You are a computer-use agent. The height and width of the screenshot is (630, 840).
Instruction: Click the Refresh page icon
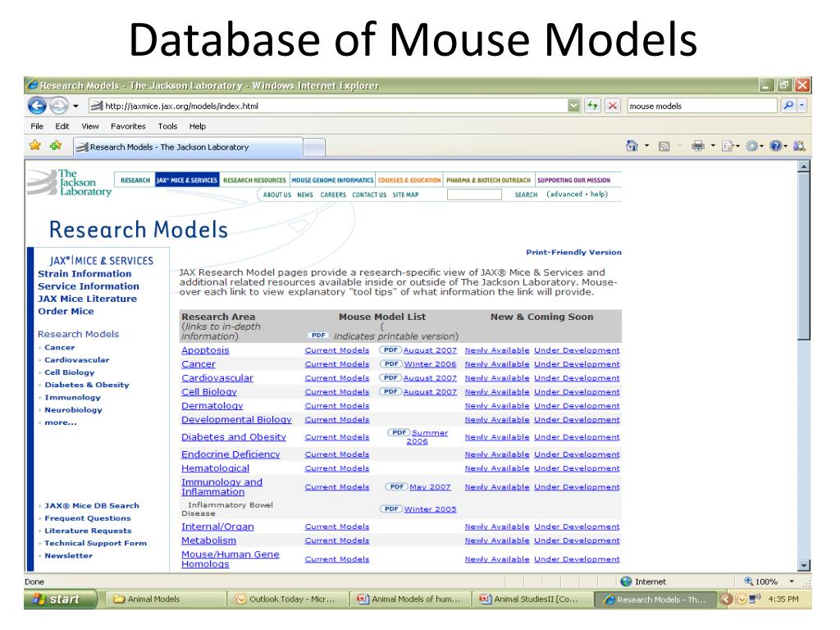click(594, 106)
